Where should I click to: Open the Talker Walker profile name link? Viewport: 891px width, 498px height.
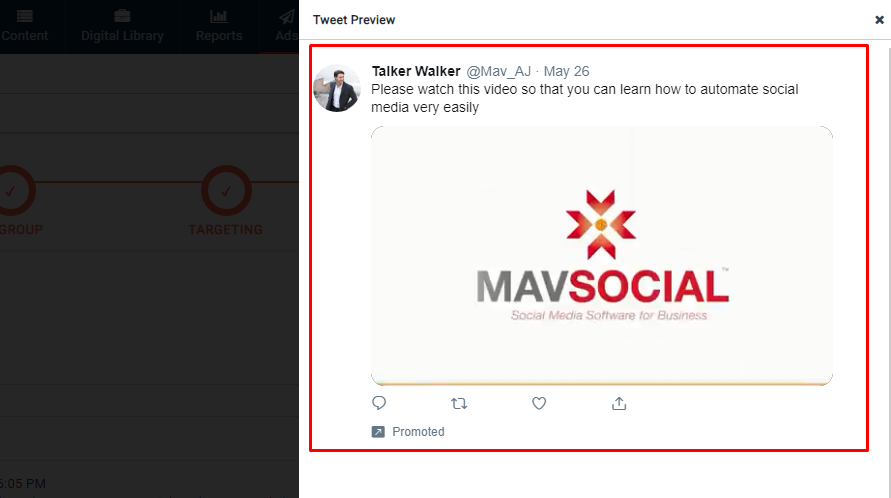[415, 72]
